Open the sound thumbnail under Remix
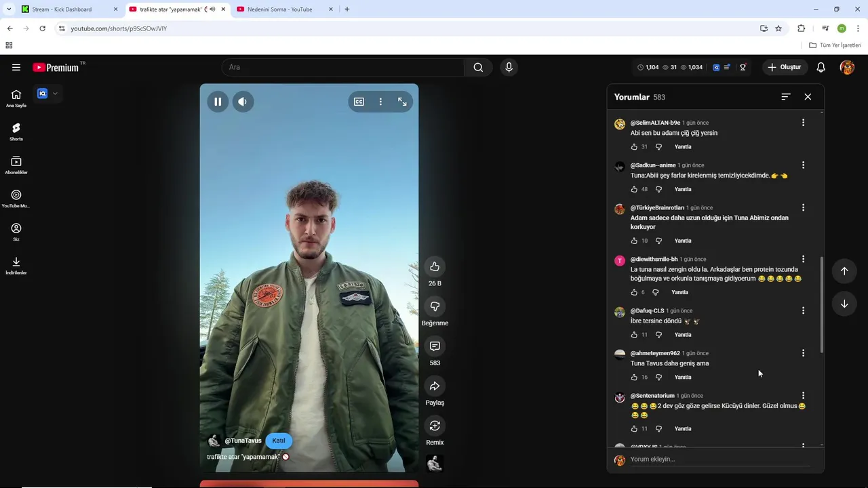 435,464
